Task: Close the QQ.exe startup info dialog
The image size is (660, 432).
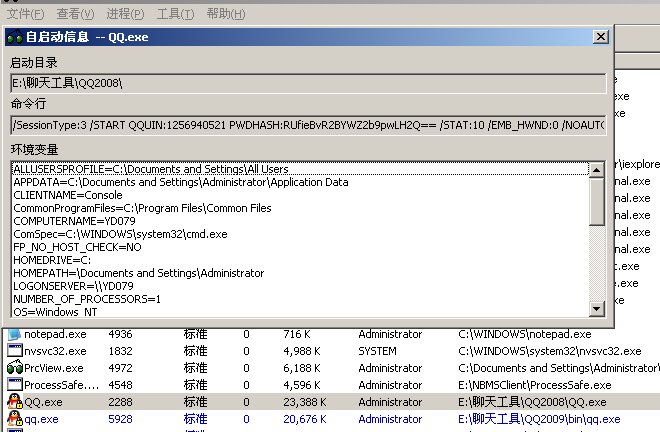Action: coord(600,37)
